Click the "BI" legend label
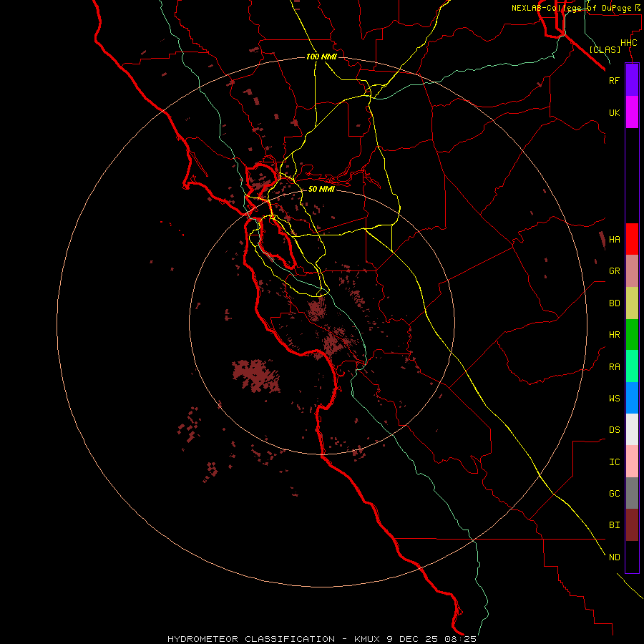 pos(614,525)
